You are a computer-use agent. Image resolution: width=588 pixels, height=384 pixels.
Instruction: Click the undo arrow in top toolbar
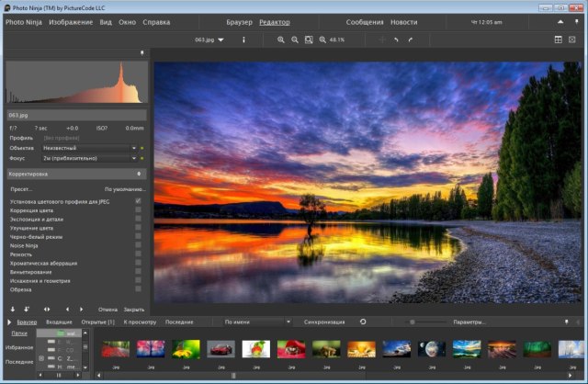tap(396, 40)
